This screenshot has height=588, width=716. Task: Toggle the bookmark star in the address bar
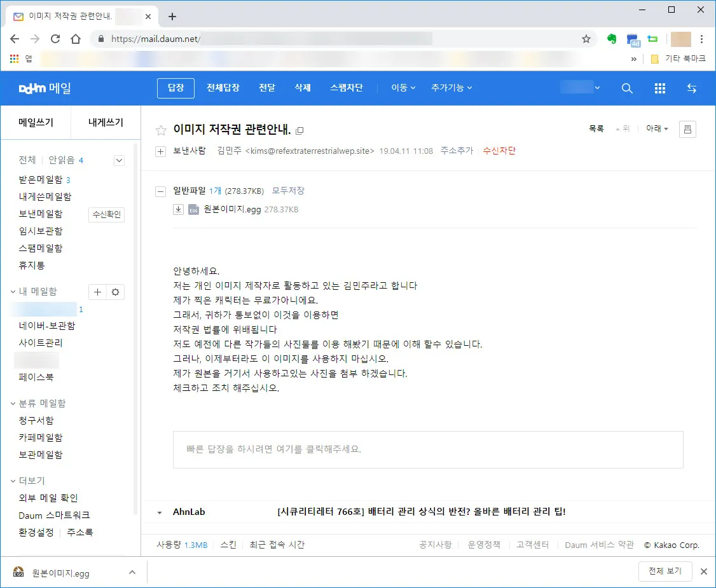tap(586, 39)
